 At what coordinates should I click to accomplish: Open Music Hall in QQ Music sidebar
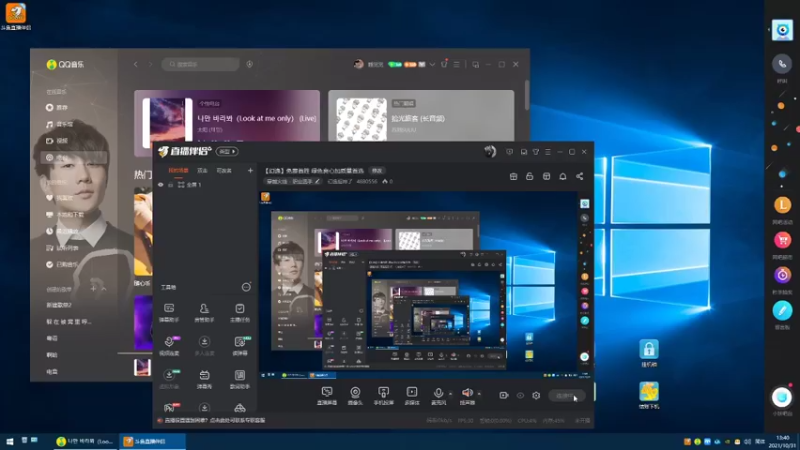tap(60, 124)
